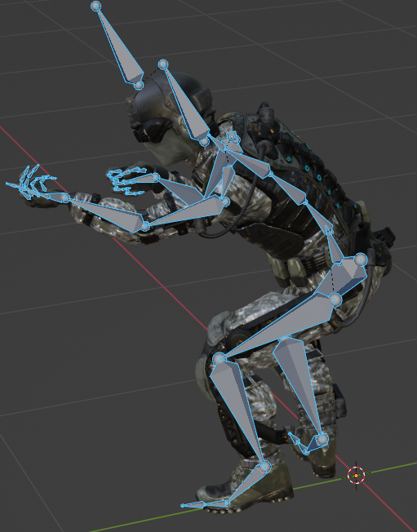Select the front boot's foot bone
The height and width of the screenshot is (532, 417).
point(247,485)
